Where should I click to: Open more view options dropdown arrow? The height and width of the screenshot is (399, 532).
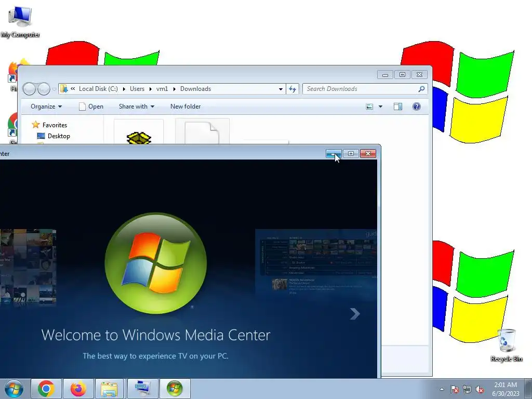[380, 107]
